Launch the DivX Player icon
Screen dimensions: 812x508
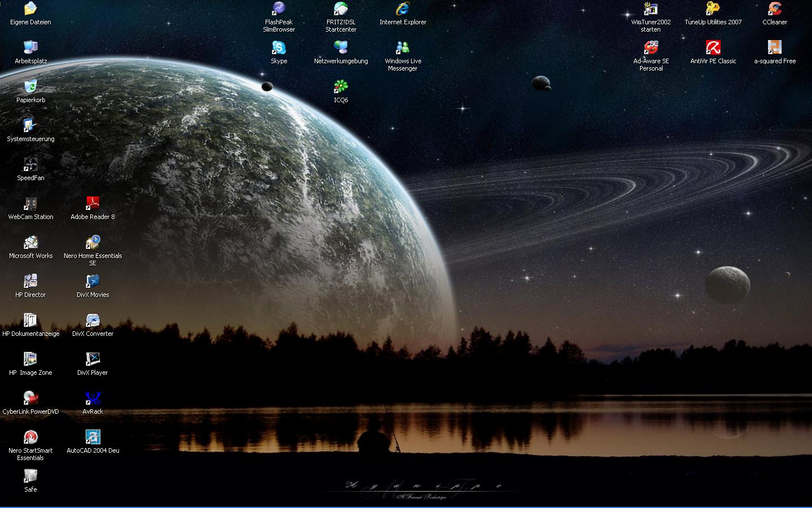(92, 359)
